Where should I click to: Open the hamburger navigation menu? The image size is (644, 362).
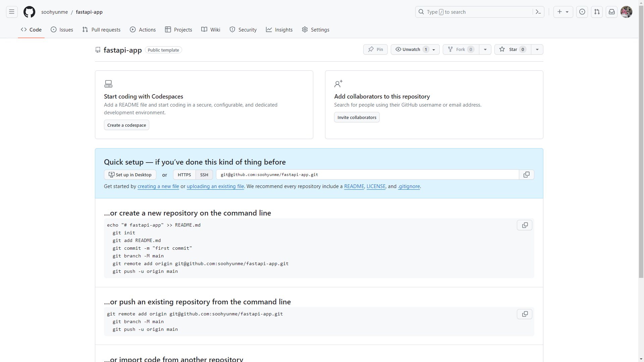(12, 12)
